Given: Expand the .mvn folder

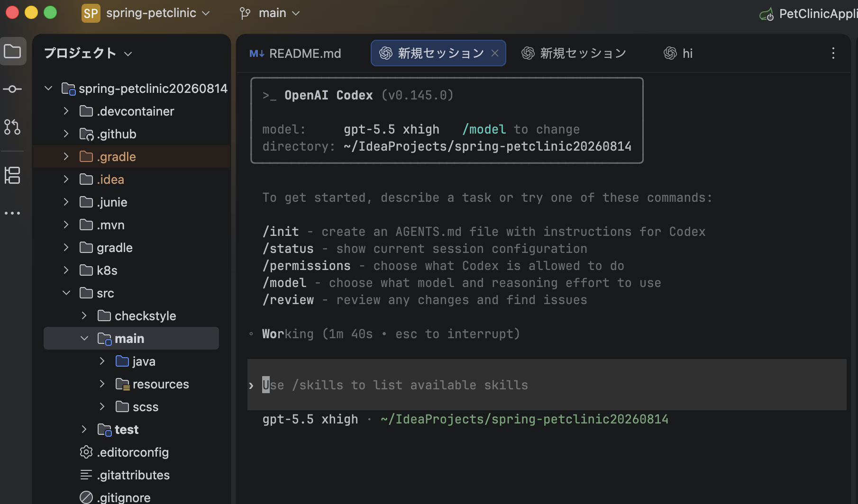Looking at the screenshot, I should [x=66, y=225].
